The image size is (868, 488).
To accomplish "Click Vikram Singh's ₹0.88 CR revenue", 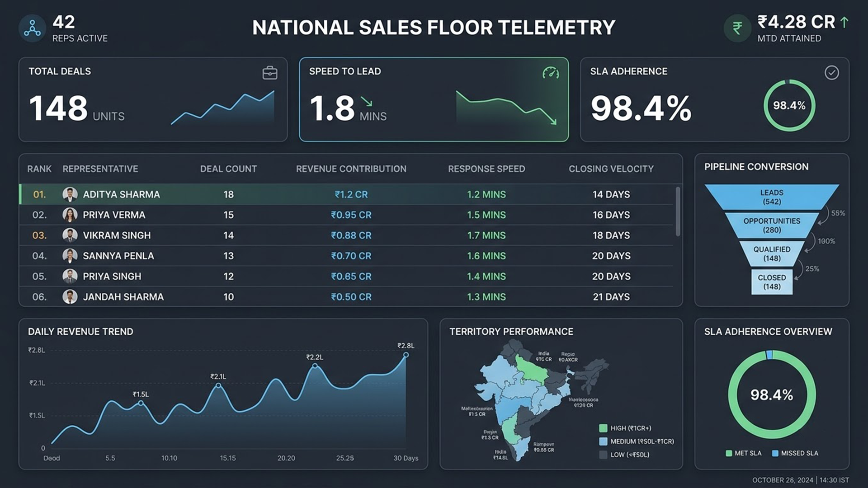I will 351,235.
